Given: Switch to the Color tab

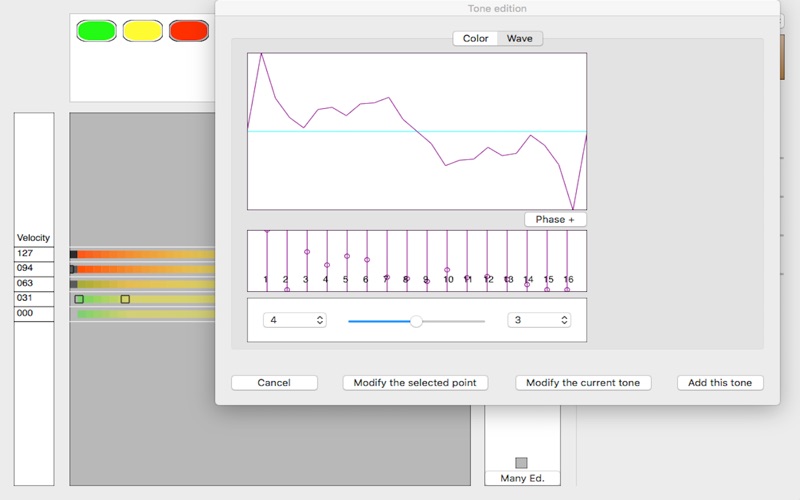Looking at the screenshot, I should (x=475, y=38).
